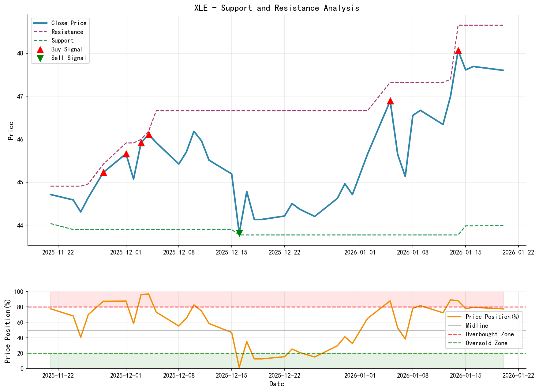This screenshot has width=539, height=392.
Task: Click the green sell marker near 2025-12-15
Action: pyautogui.click(x=239, y=233)
